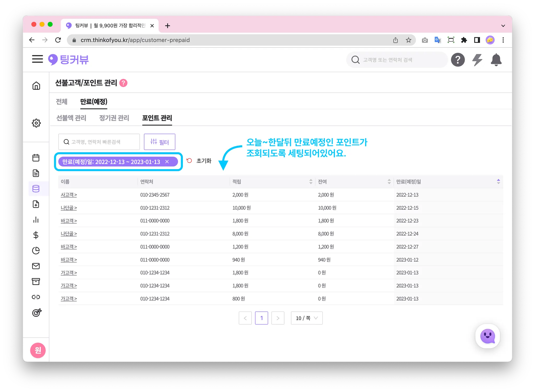This screenshot has height=392, width=535.
Task: Select the 선불액 관리 tab
Action: point(71,118)
